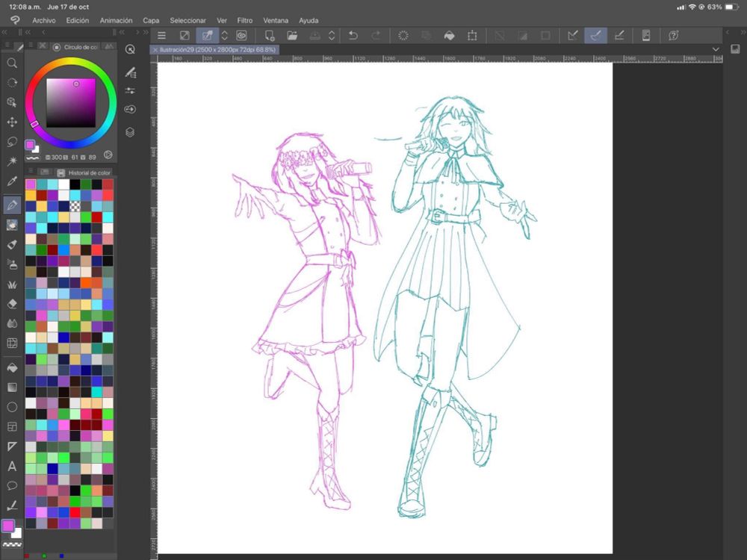Open the up-down stepper beside save icon

(x=331, y=35)
